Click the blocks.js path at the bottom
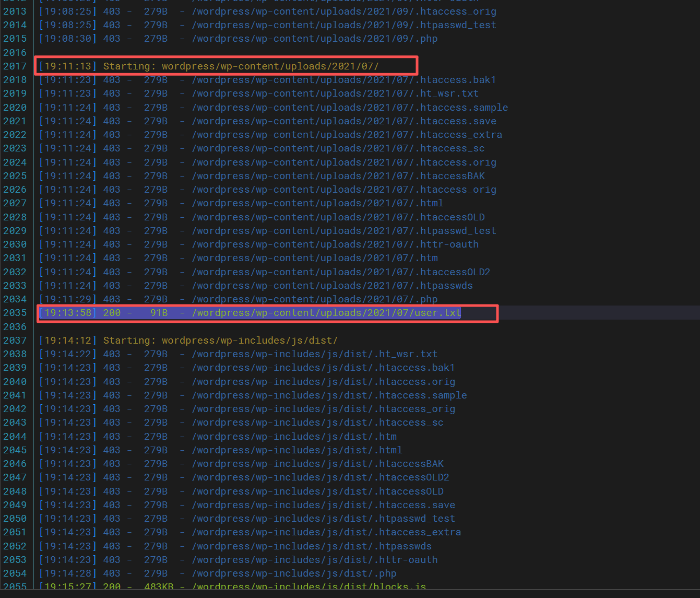Viewport: 700px width, 598px height. tap(309, 587)
